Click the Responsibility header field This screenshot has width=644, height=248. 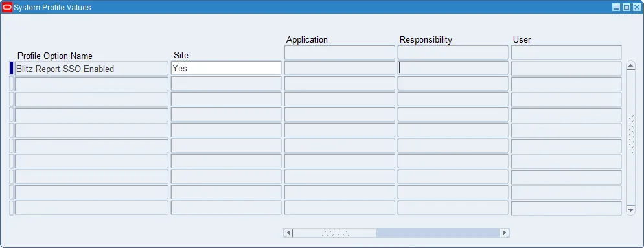coord(453,52)
